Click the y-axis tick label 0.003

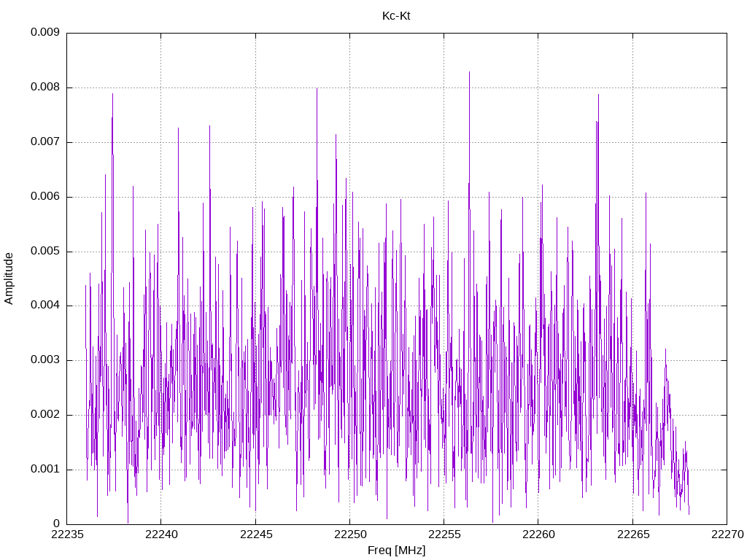click(x=45, y=359)
